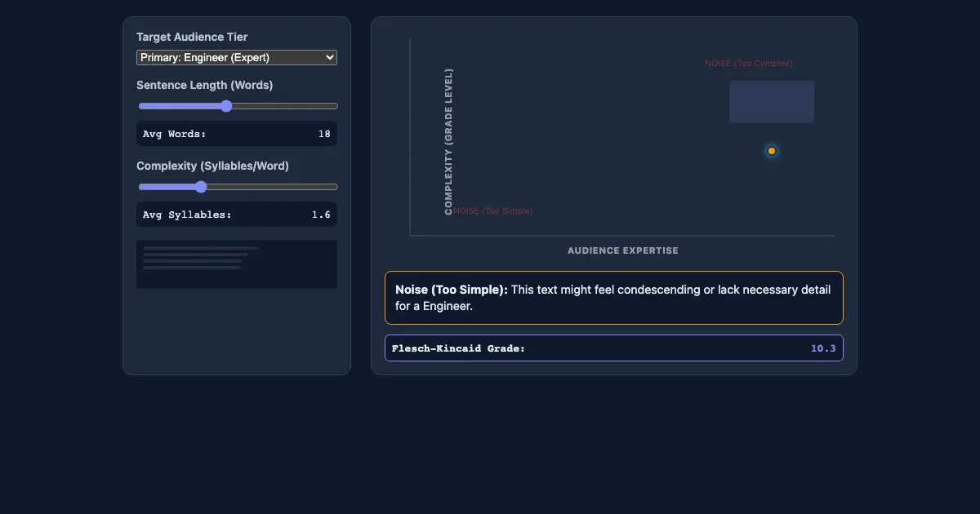
Task: Click the Complexity (Syllables/Word) heading
Action: (212, 166)
